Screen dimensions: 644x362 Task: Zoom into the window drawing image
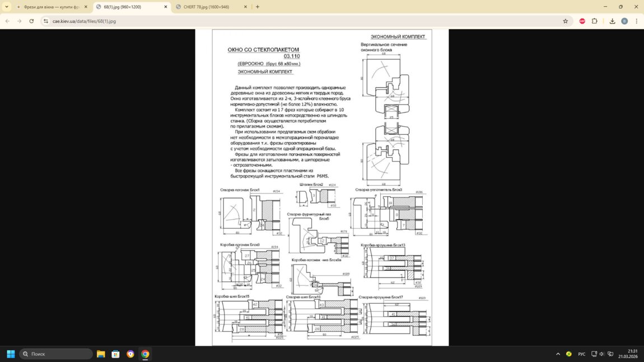click(x=321, y=187)
